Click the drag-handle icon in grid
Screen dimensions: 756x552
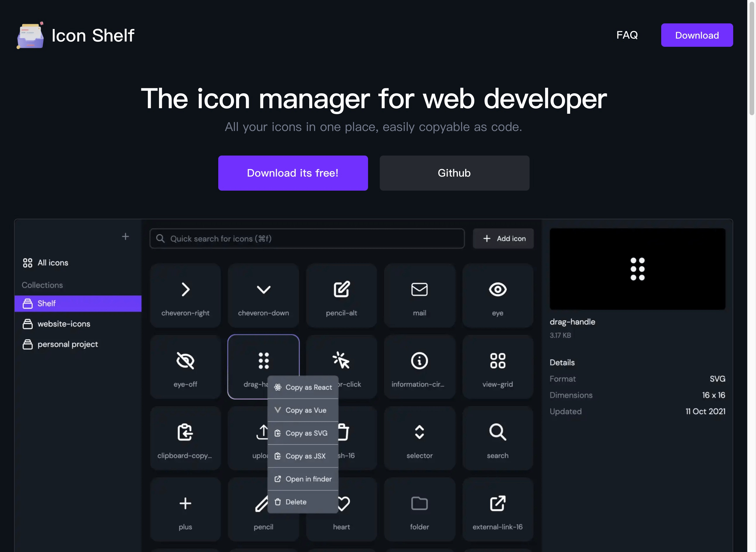point(263,360)
